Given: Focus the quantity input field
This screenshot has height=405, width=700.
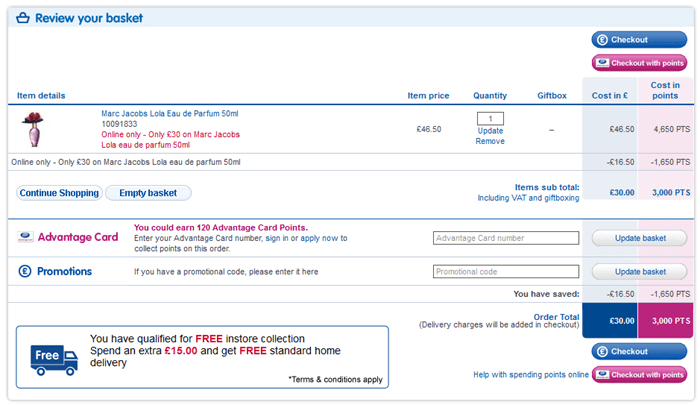Looking at the screenshot, I should pyautogui.click(x=490, y=119).
